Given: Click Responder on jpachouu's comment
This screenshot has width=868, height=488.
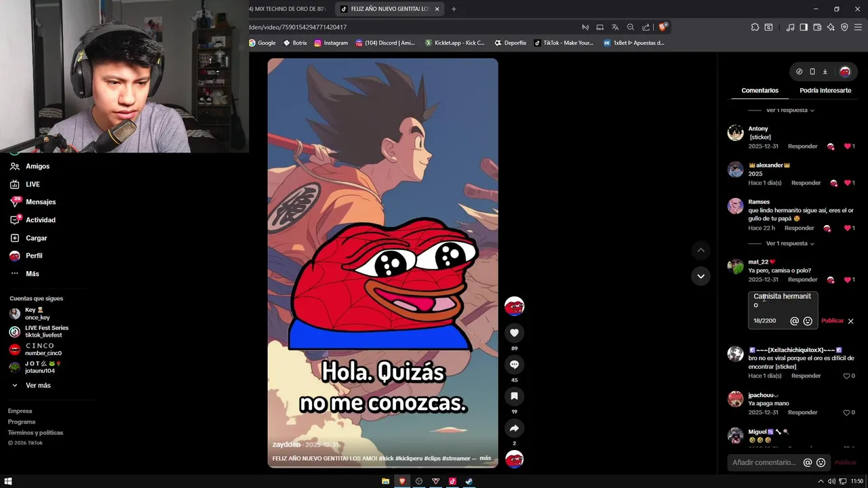Looking at the screenshot, I should [802, 413].
